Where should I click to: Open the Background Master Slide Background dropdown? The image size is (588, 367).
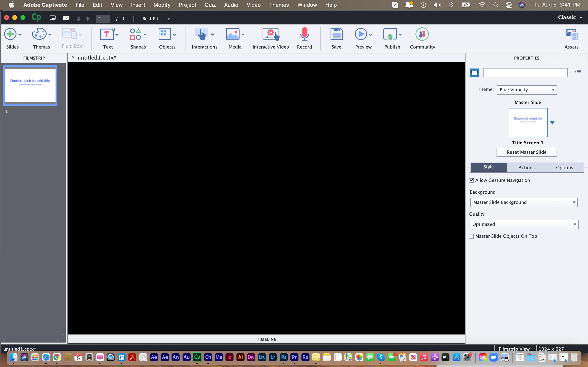click(x=524, y=202)
